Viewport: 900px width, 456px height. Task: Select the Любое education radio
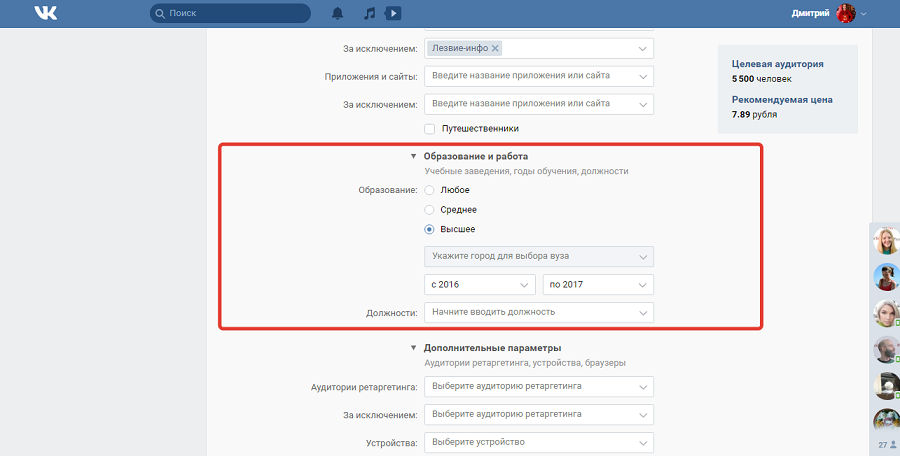[x=429, y=190]
